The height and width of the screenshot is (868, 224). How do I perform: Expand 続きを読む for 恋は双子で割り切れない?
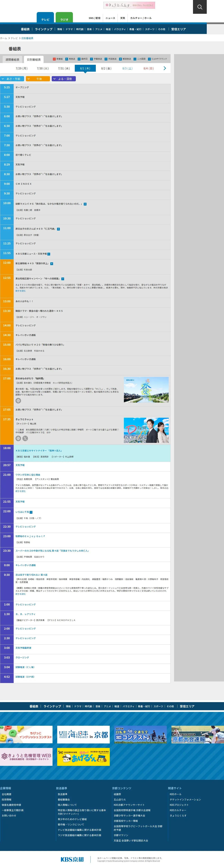coord(21,594)
